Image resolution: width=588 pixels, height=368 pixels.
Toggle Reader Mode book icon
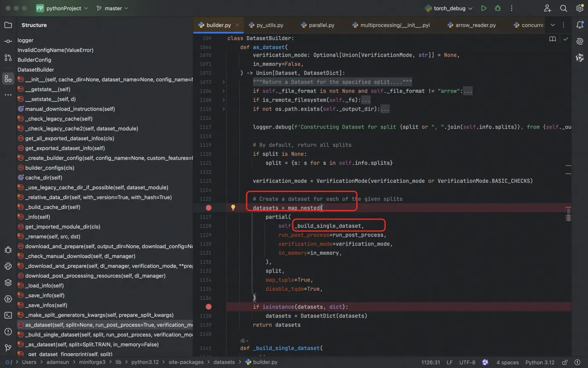point(553,39)
